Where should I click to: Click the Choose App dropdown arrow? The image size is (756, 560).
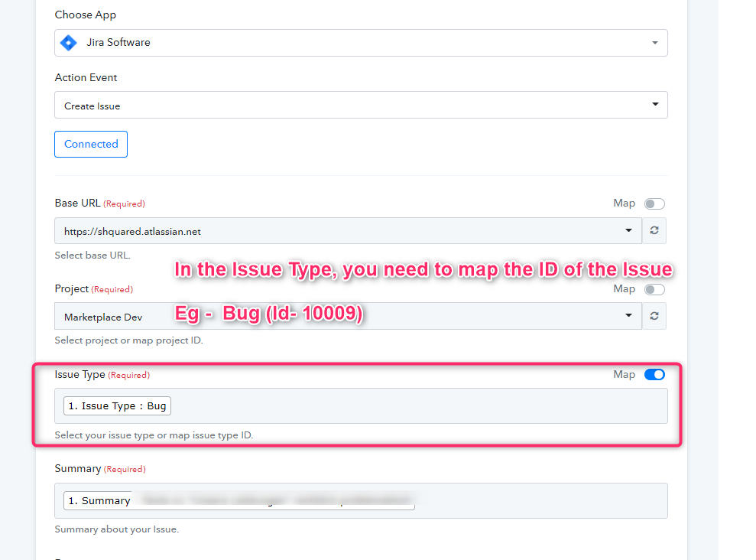[x=655, y=43]
